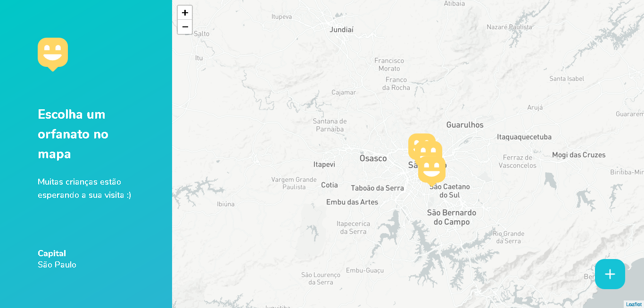Click the Francisco Morato map label
Image resolution: width=644 pixels, height=308 pixels.
coord(389,65)
